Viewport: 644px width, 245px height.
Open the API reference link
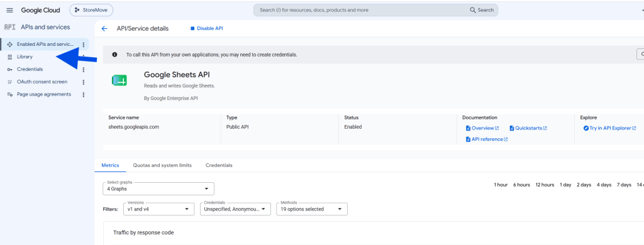(x=487, y=139)
